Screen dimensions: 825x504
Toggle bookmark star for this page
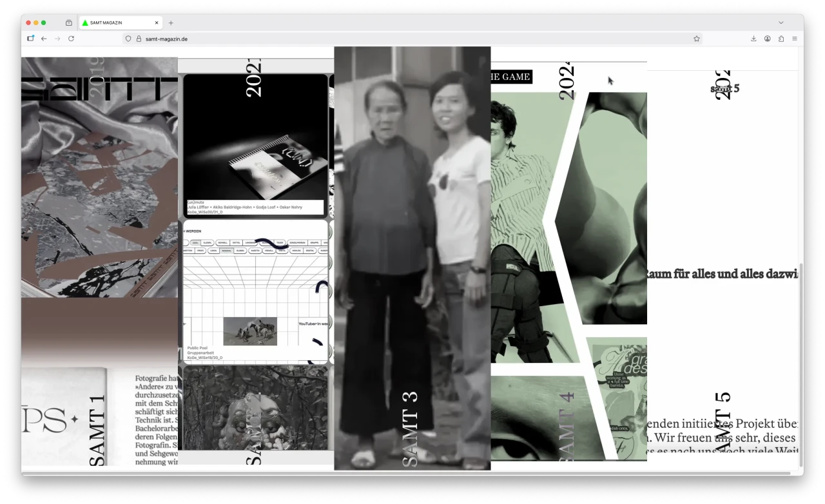(x=696, y=39)
